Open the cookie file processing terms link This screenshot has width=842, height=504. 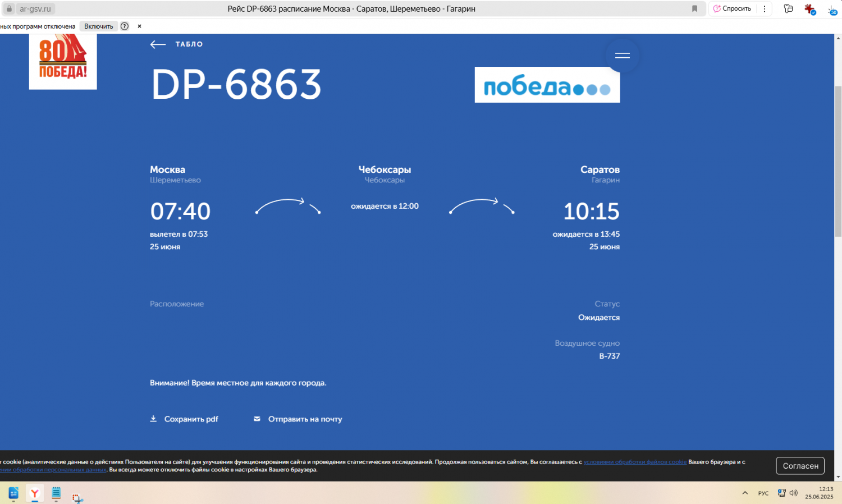635,462
